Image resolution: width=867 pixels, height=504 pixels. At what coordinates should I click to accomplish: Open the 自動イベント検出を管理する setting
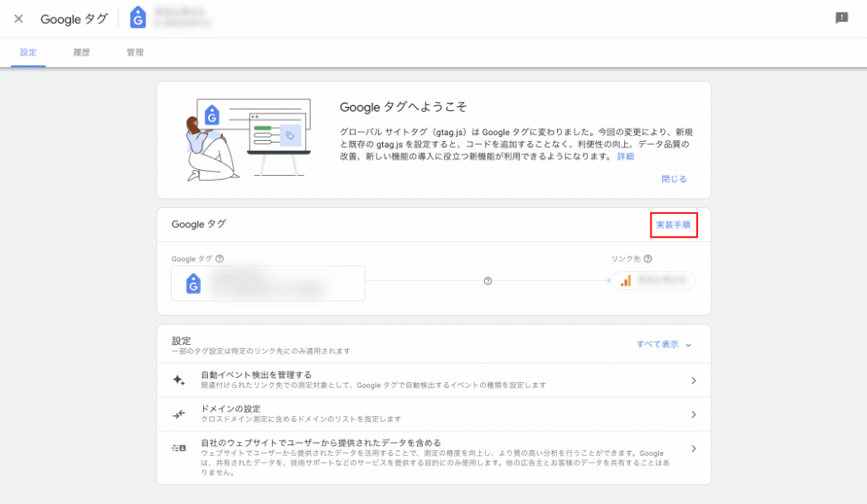click(x=434, y=380)
